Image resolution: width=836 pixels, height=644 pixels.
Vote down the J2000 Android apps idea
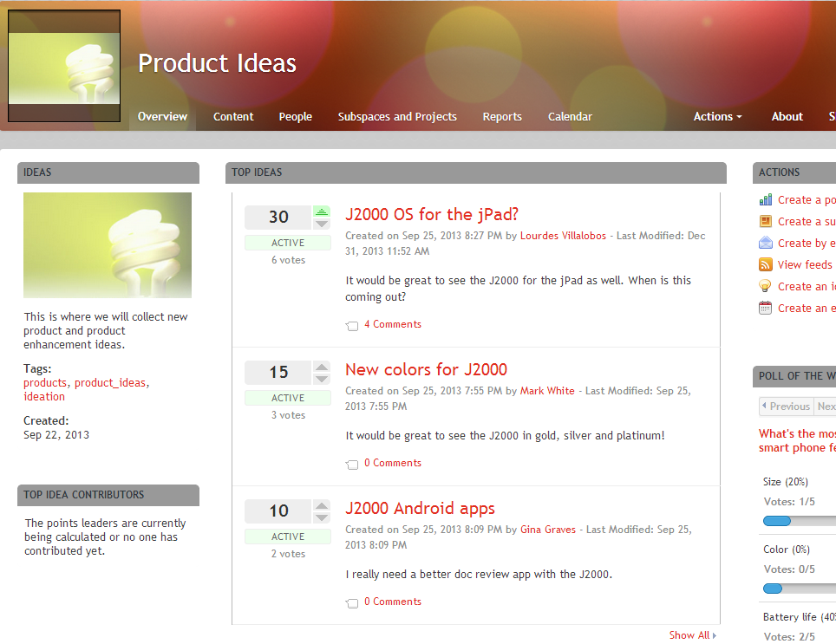point(322,517)
